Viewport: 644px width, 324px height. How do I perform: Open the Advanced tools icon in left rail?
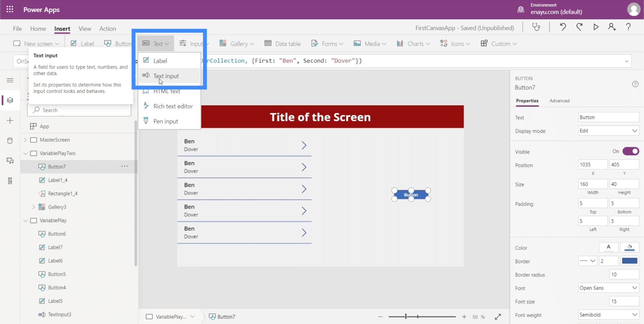point(10,181)
